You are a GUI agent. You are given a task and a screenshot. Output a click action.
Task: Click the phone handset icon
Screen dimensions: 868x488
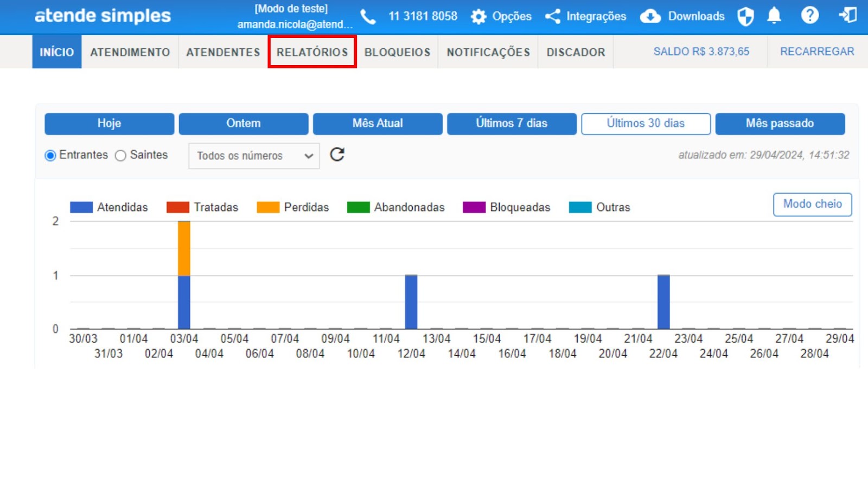point(368,17)
